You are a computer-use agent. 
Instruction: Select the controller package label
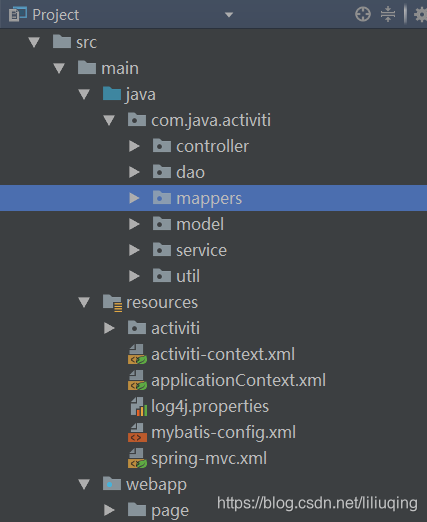tap(213, 147)
